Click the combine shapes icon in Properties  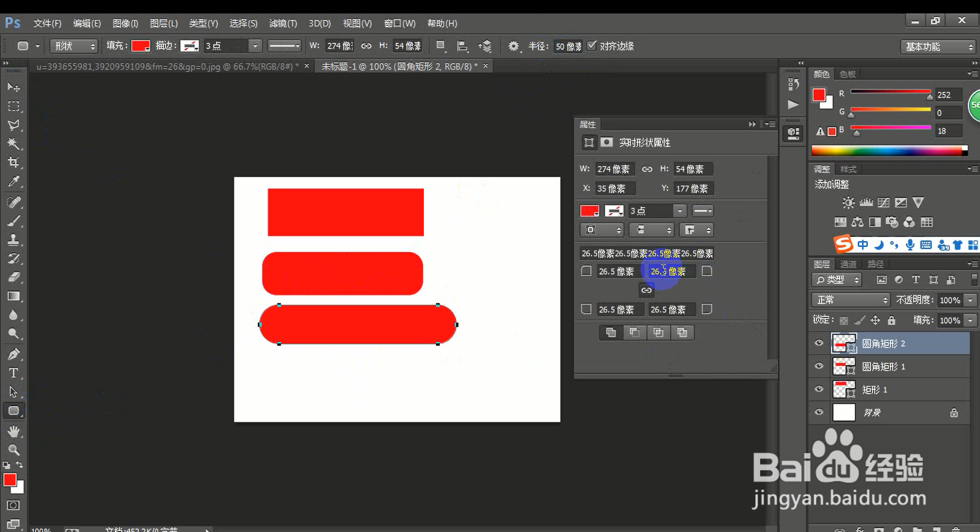tap(611, 332)
